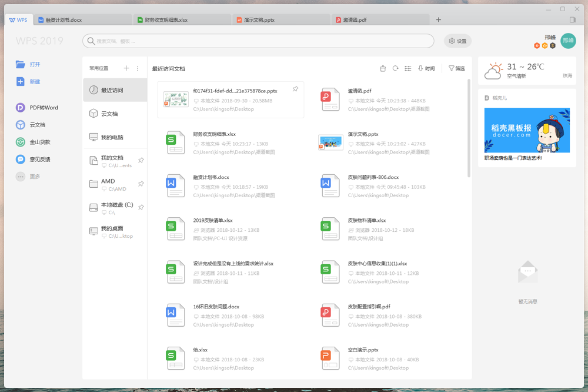
Task: Switch to 邀请函.pdf tab
Action: pyautogui.click(x=380, y=20)
